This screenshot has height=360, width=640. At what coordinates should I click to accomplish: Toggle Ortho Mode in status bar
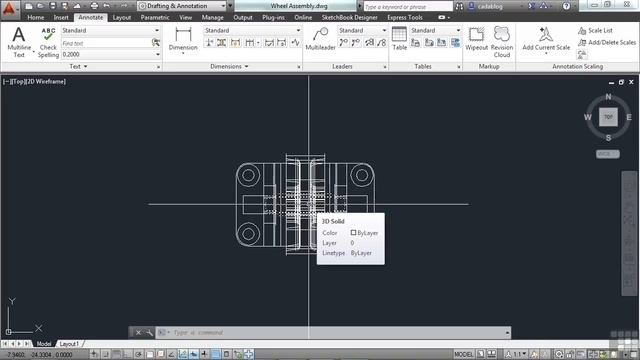(x=127, y=354)
